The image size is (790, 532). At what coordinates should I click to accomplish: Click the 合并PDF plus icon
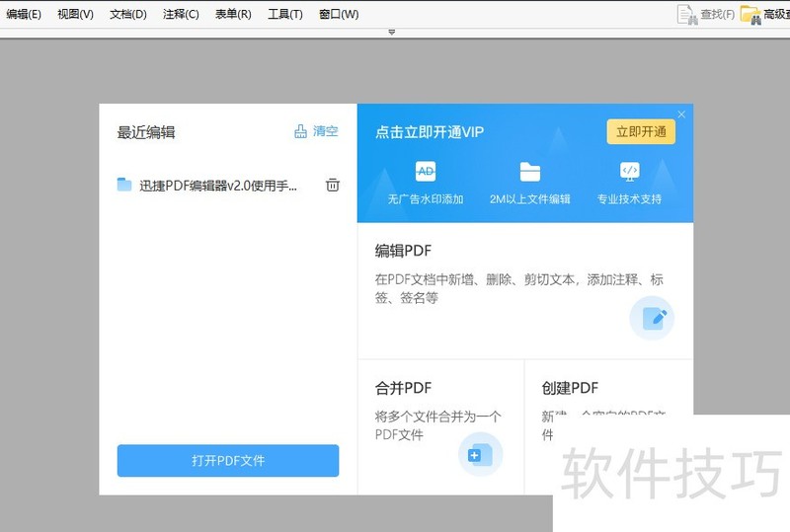[480, 454]
